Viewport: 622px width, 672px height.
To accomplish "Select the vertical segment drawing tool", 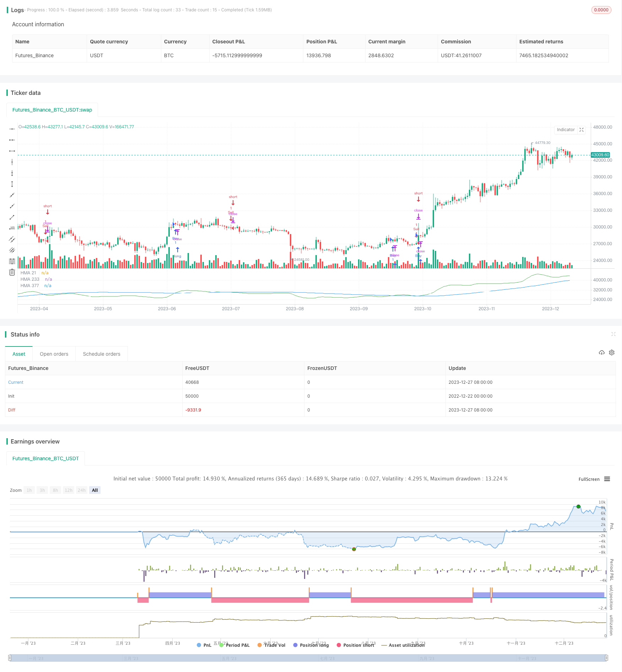I will [12, 184].
